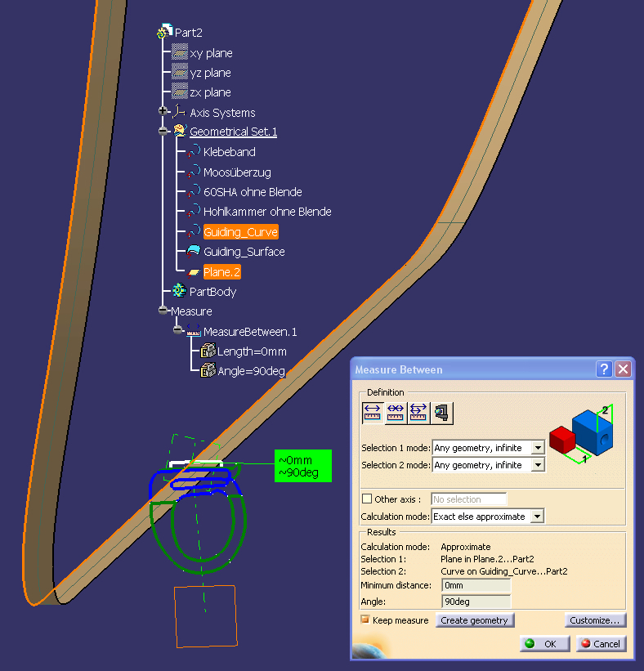This screenshot has height=671, width=644.
Task: Click the yz plane icon
Action: 180,72
